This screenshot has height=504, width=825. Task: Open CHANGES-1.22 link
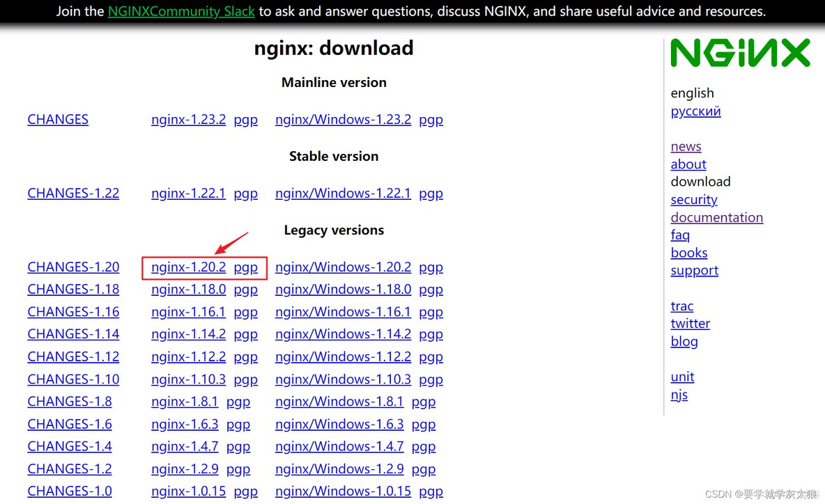73,193
